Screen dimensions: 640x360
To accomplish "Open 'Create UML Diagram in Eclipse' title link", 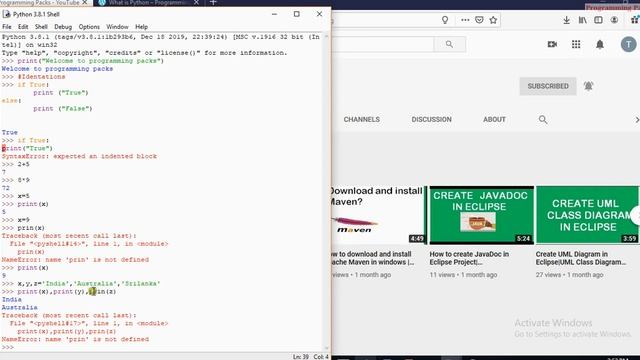I will (581, 258).
